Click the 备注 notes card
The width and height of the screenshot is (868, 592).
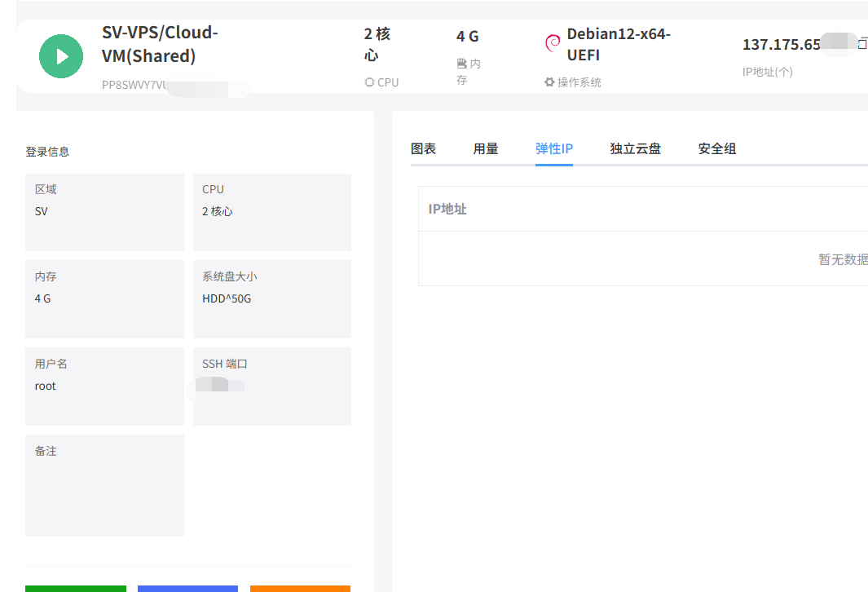pyautogui.click(x=104, y=485)
